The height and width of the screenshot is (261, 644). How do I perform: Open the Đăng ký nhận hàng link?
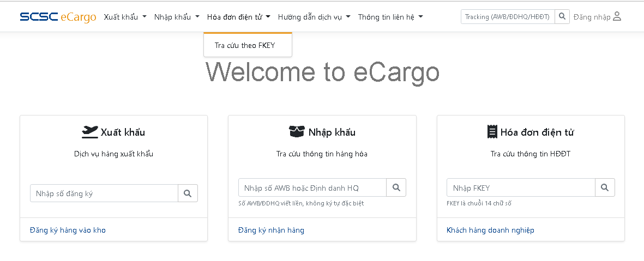tap(271, 230)
